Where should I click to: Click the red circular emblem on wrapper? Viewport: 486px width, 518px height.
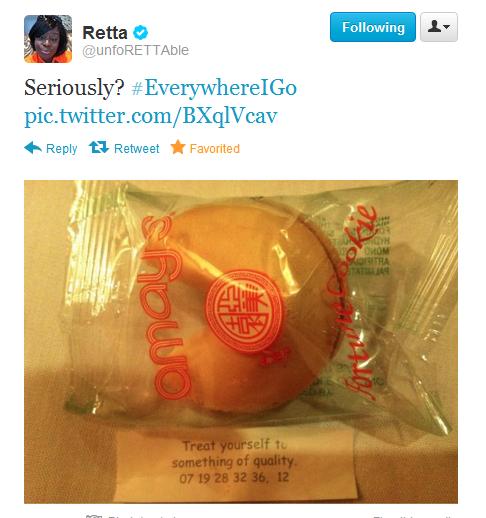(x=244, y=312)
